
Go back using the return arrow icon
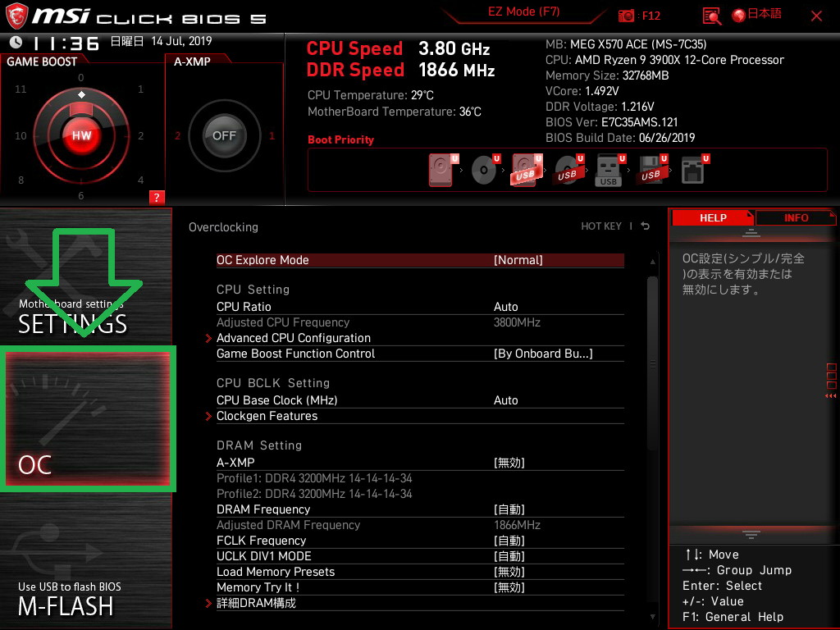[646, 226]
